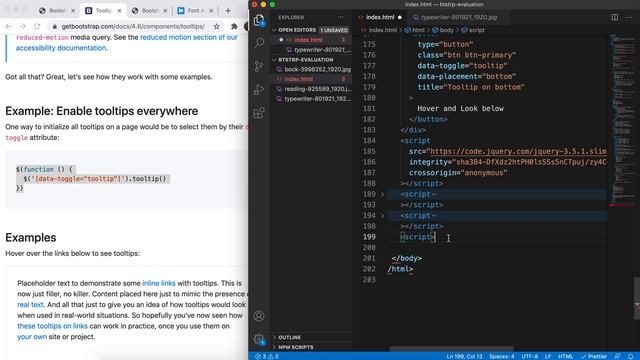Click the script breadcrumb segment
The width and height of the screenshot is (640, 360).
[473, 30]
